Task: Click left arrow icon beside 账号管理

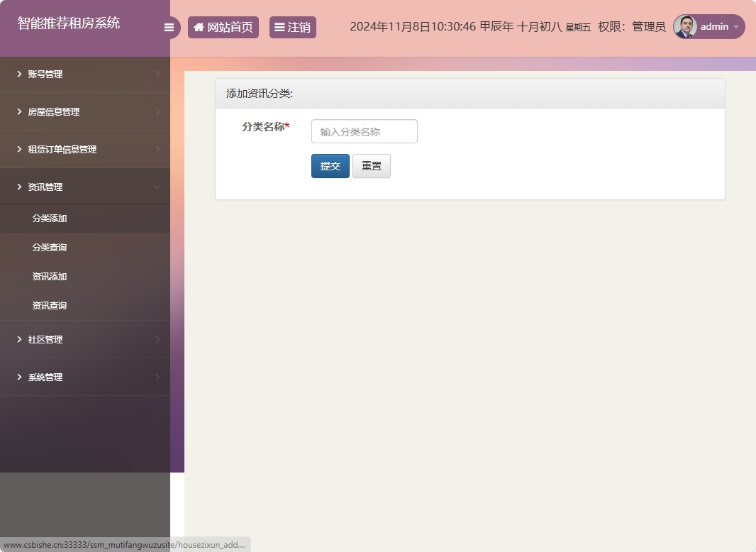Action: click(19, 74)
